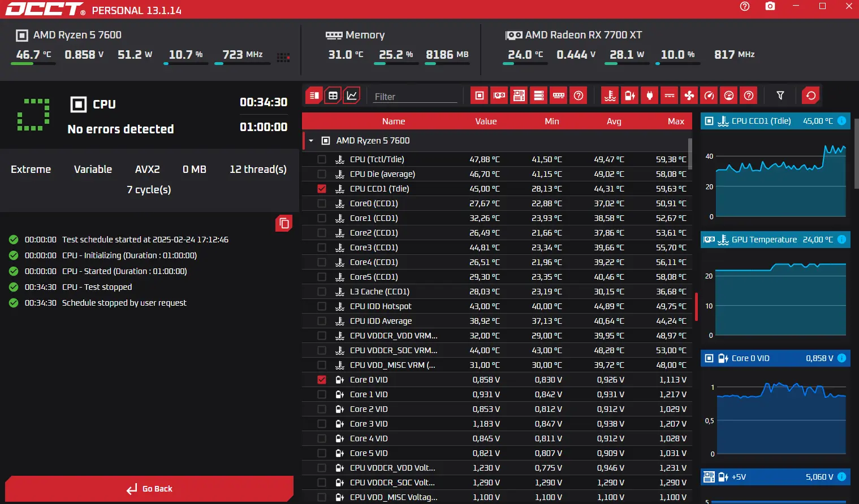Switch to the graph view icon
The height and width of the screenshot is (504, 859).
352,95
